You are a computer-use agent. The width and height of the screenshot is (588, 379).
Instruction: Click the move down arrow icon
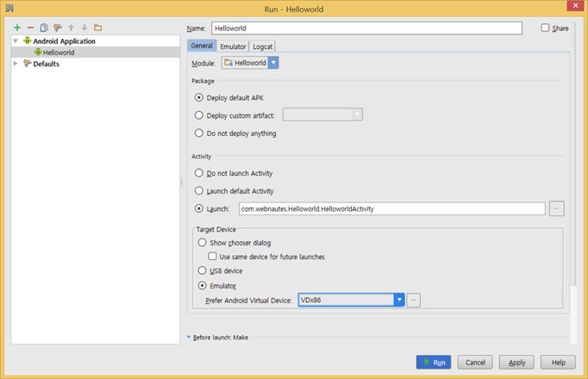click(84, 28)
